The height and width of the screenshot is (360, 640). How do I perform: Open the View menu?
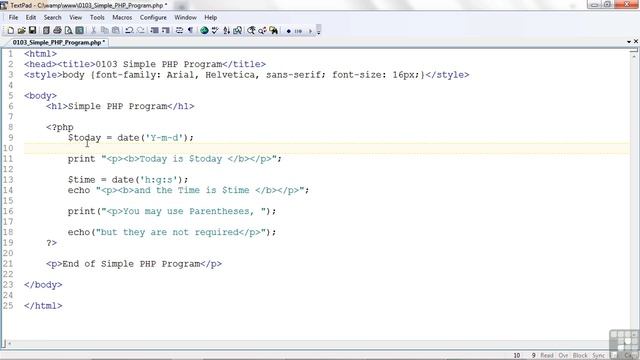76,18
